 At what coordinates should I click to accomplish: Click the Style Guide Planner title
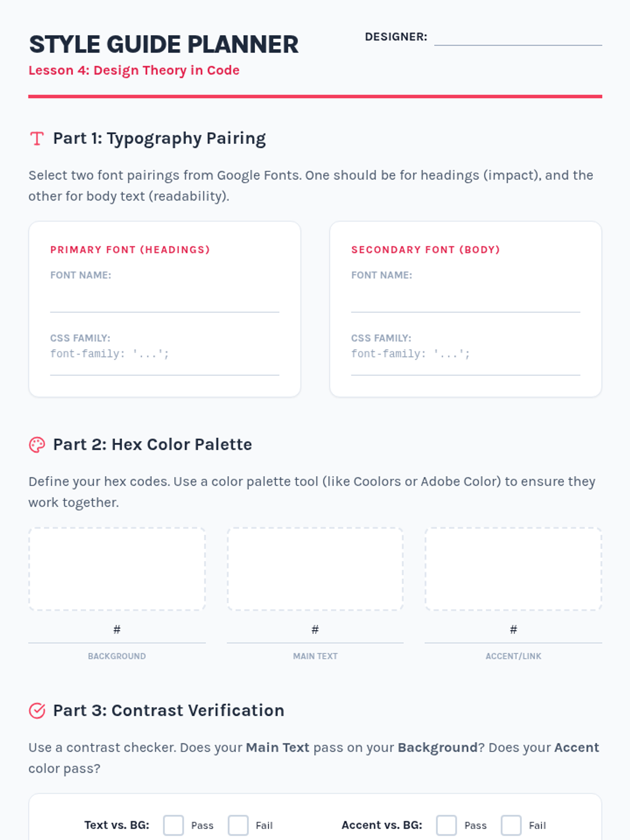(x=164, y=45)
